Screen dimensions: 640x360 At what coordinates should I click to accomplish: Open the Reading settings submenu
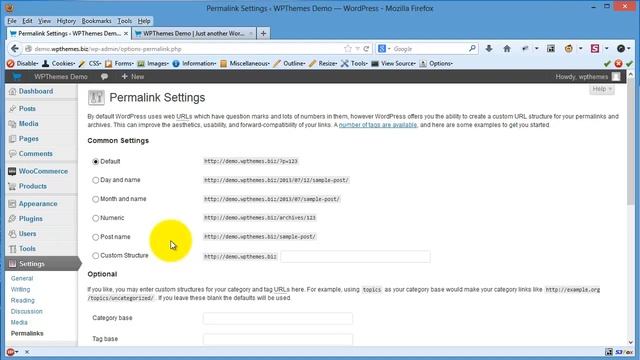[22, 300]
